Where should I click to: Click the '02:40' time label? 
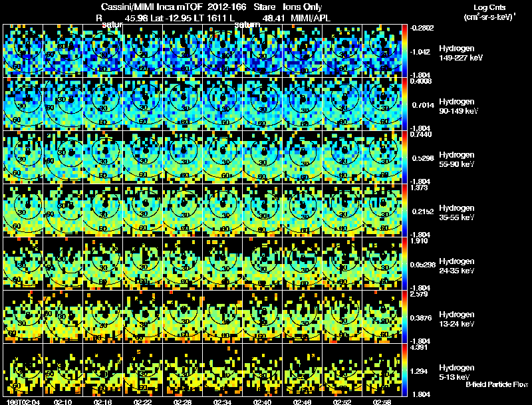(262, 402)
